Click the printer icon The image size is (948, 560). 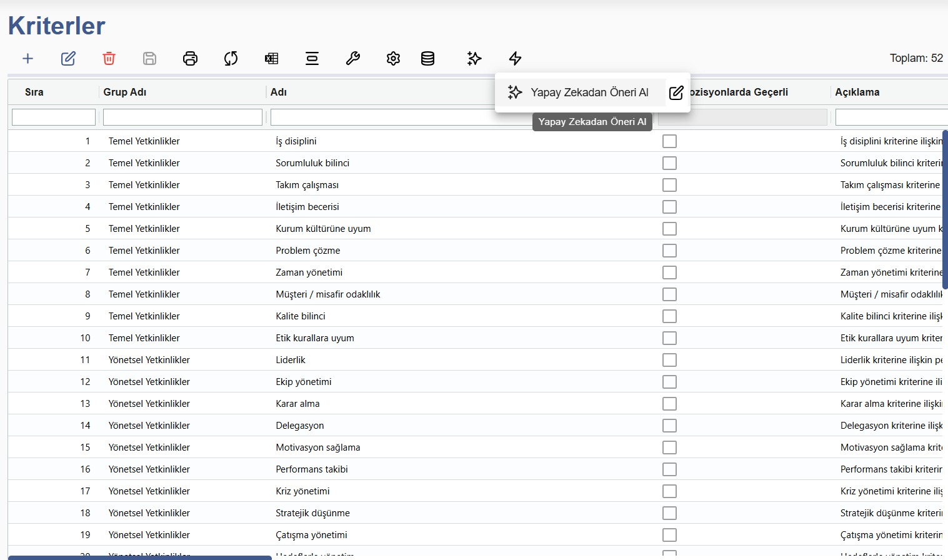coord(190,59)
